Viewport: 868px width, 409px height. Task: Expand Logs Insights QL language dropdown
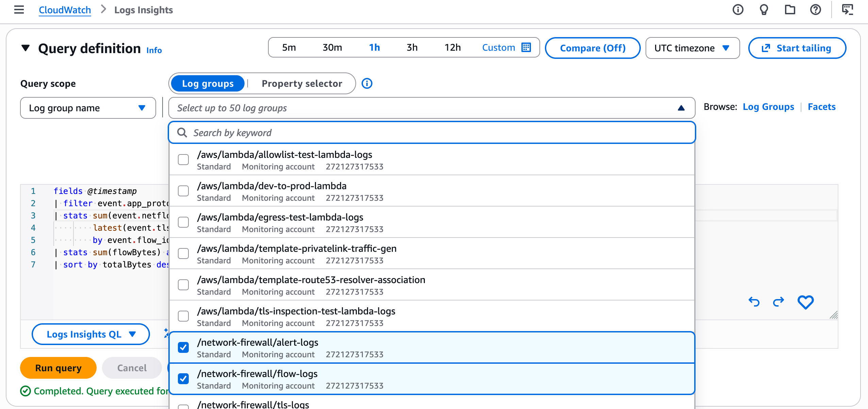(x=91, y=334)
